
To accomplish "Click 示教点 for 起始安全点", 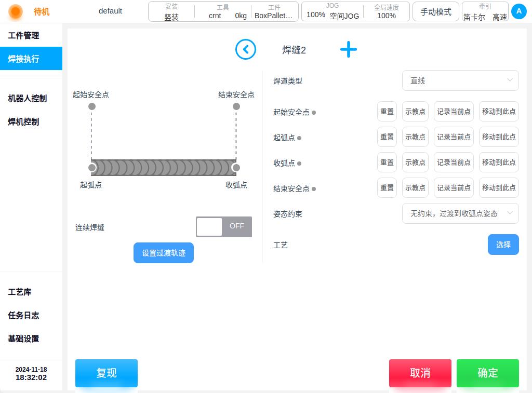I will click(x=415, y=112).
